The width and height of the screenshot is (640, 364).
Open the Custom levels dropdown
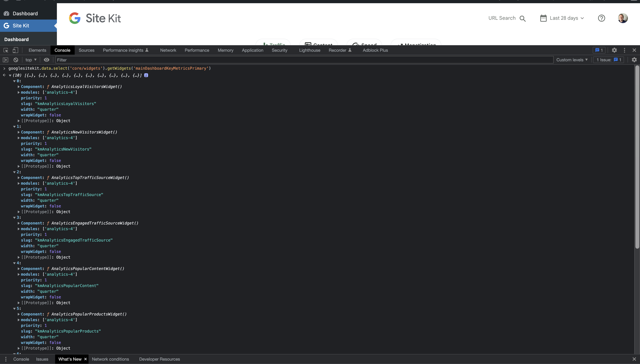pos(572,60)
